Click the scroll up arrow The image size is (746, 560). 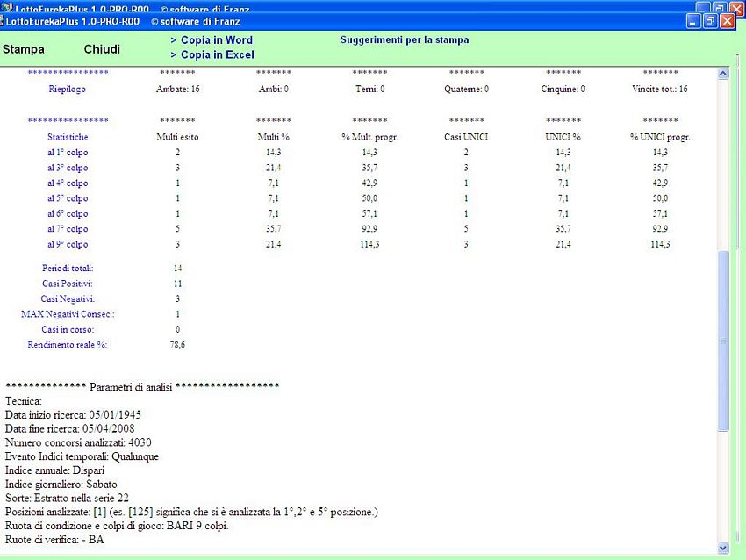[x=722, y=73]
